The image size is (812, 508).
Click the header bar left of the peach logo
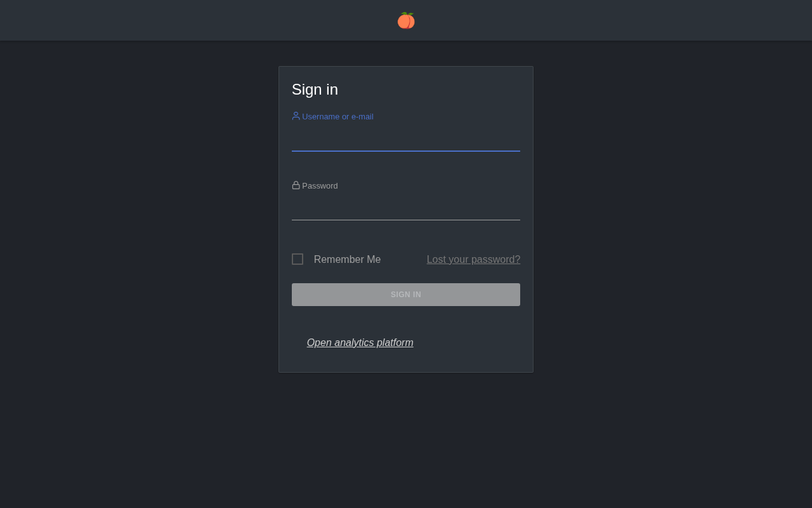click(190, 20)
